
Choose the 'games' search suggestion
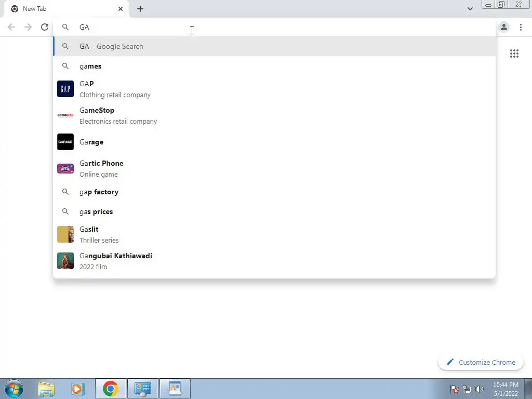coord(274,66)
